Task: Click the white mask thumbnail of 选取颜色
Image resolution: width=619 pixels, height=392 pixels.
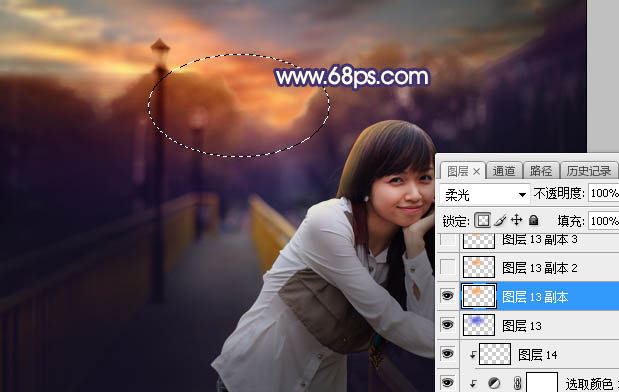Action: pos(542,382)
